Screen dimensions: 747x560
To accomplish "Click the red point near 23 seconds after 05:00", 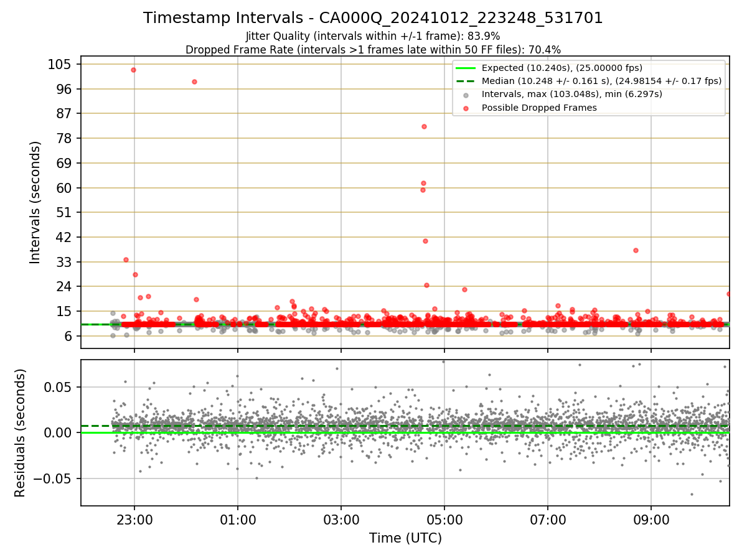I will click(x=464, y=289).
